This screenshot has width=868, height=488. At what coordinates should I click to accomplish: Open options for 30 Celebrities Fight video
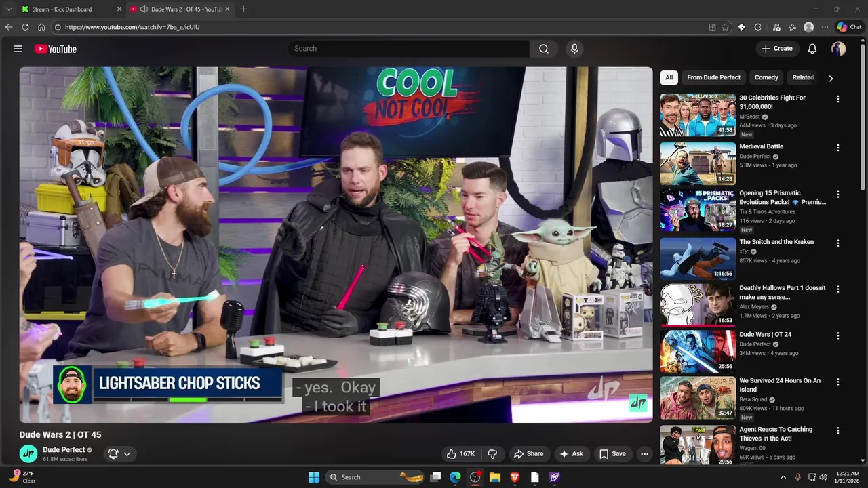pyautogui.click(x=838, y=99)
